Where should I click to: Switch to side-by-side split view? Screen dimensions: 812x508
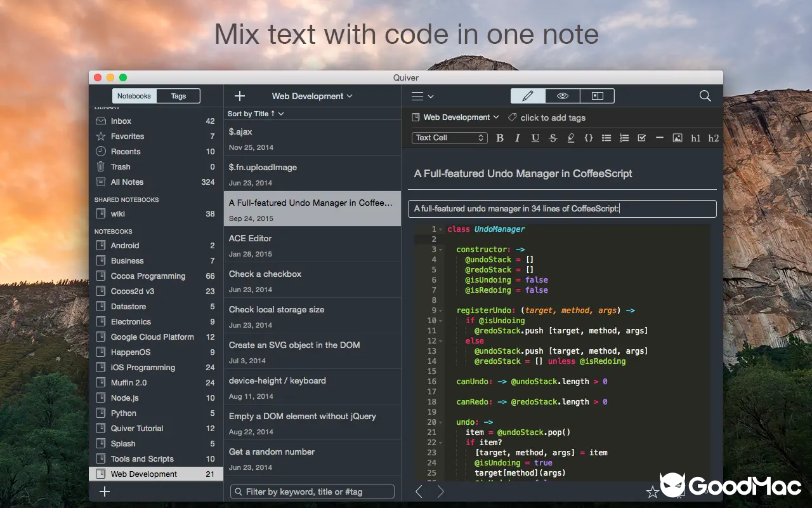597,96
